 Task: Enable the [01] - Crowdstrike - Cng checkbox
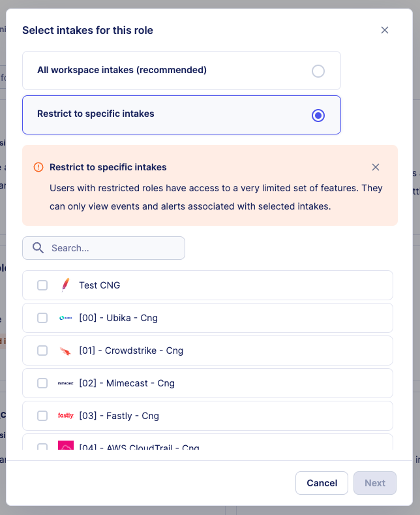tap(42, 351)
